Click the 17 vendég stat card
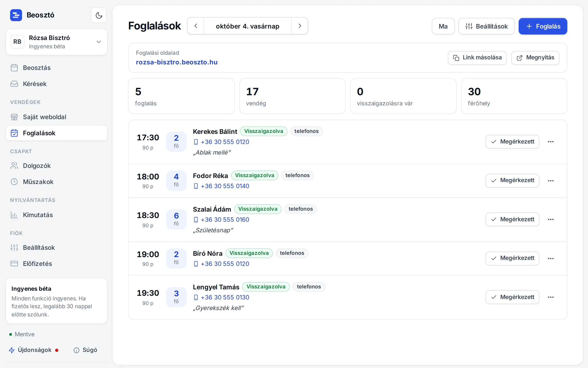Viewport: 588px width, 368px height. (292, 96)
